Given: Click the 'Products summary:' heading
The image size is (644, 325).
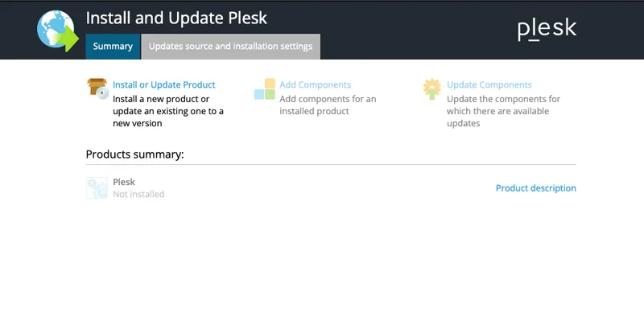Looking at the screenshot, I should pos(134,154).
